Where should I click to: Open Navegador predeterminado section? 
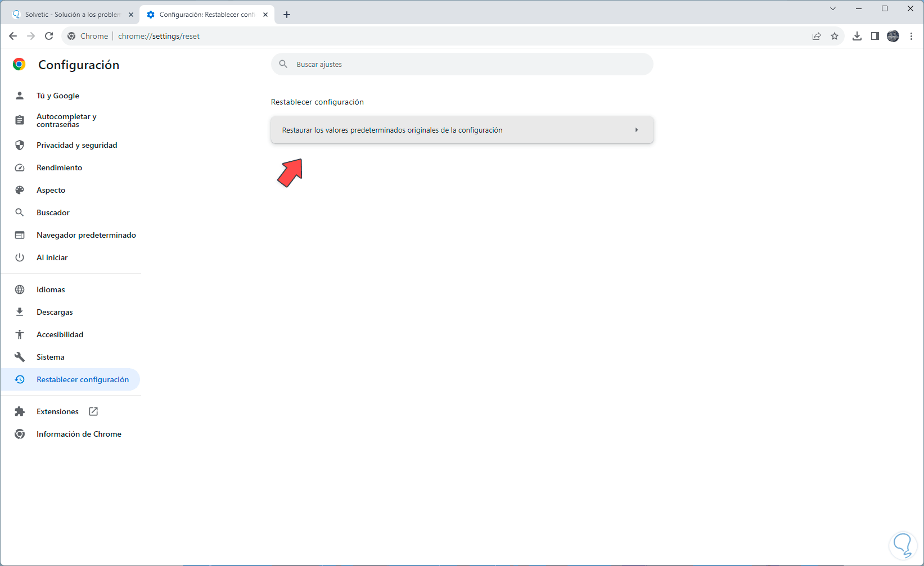[x=70, y=235]
